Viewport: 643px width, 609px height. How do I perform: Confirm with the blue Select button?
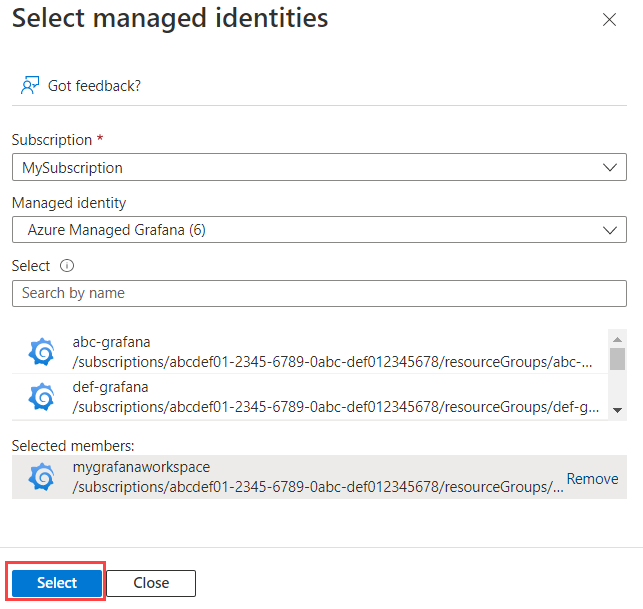point(57,583)
